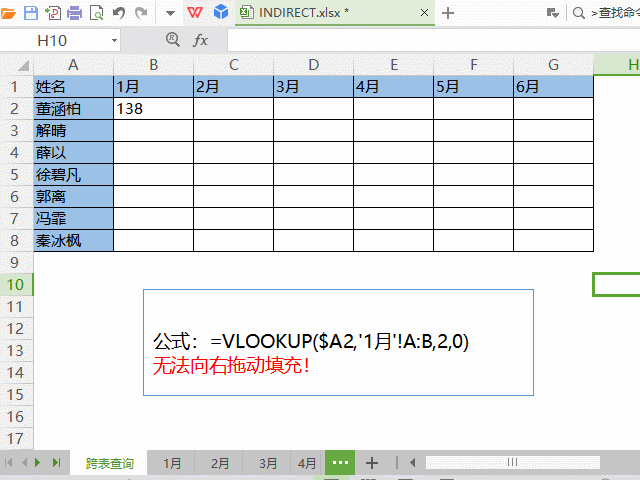The height and width of the screenshot is (480, 640).
Task: Open the ribbon display options icon
Action: pos(553,13)
